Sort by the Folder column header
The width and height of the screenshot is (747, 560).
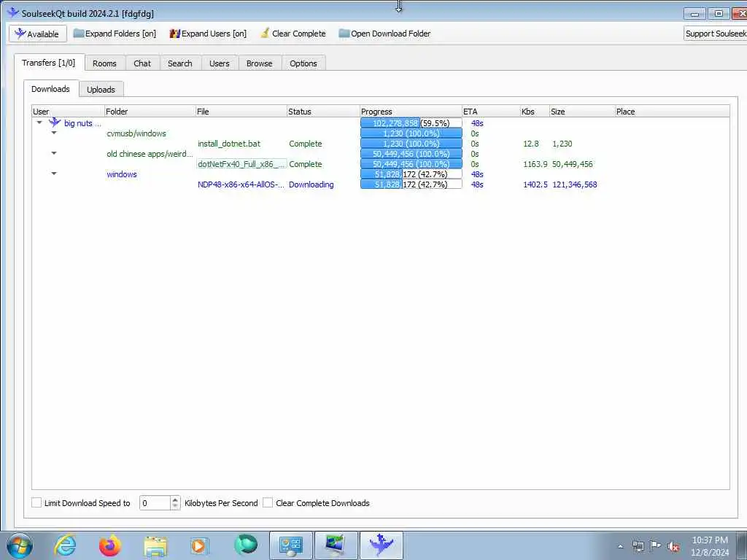(x=150, y=112)
